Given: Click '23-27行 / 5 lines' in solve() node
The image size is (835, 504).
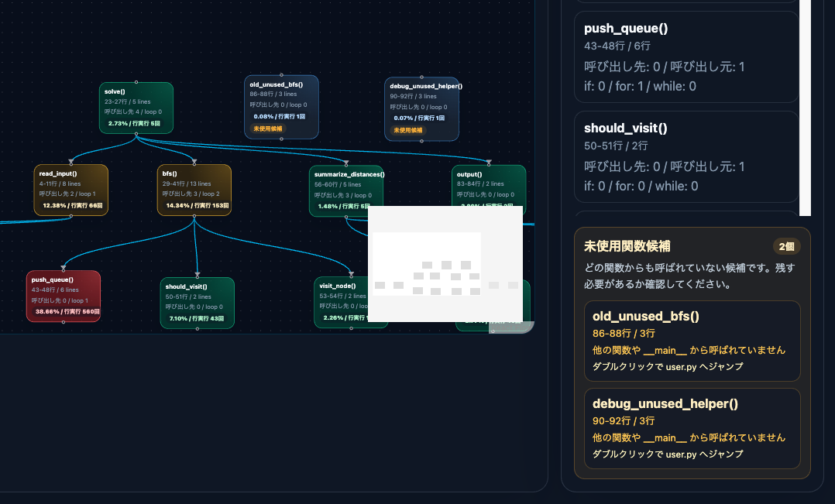Looking at the screenshot, I should point(128,101).
